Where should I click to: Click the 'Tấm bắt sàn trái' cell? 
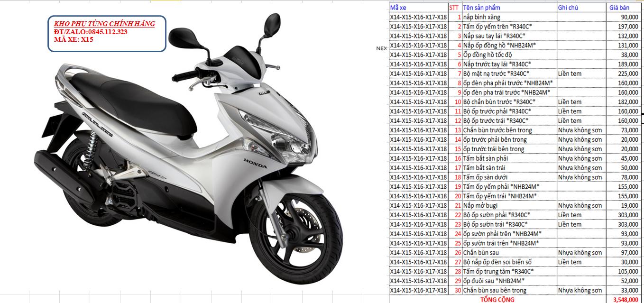pos(509,168)
